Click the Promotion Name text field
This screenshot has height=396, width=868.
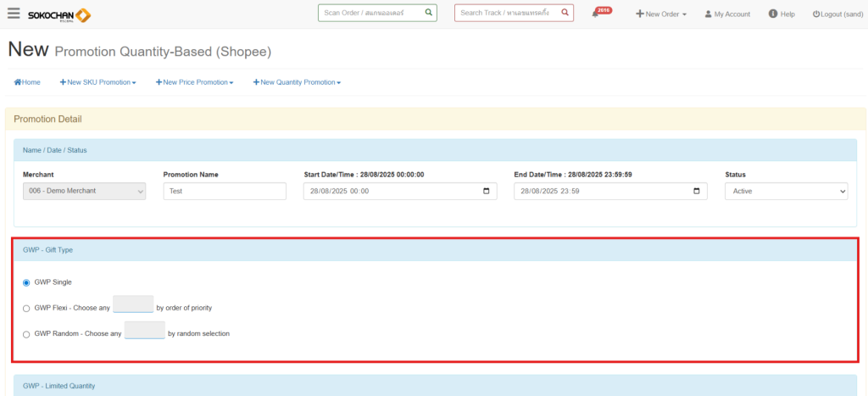coord(225,192)
